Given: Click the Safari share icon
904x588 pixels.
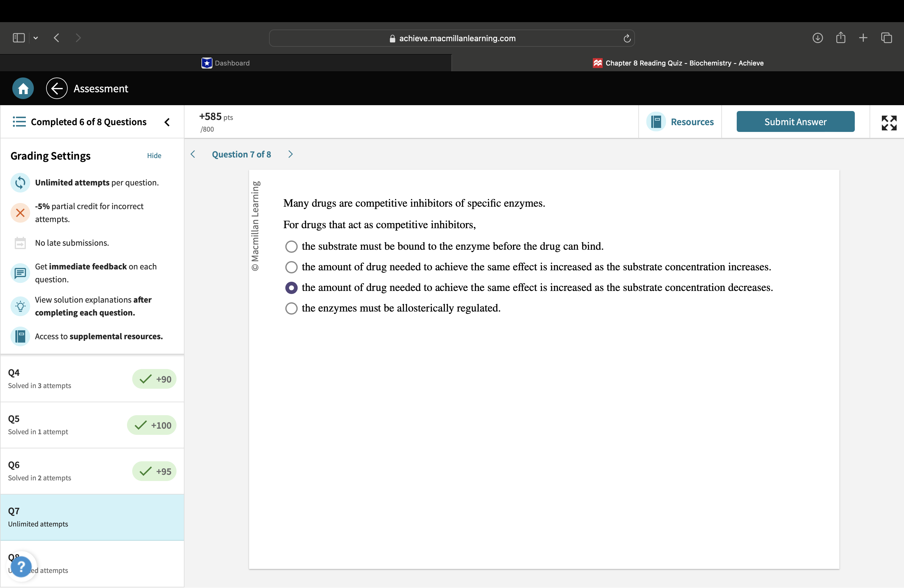Looking at the screenshot, I should click(x=841, y=38).
